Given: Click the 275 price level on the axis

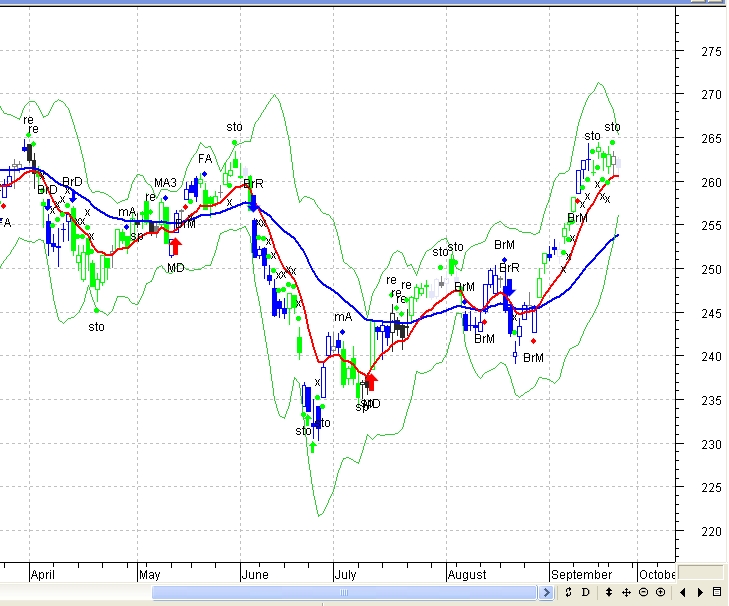Looking at the screenshot, I should pos(712,51).
